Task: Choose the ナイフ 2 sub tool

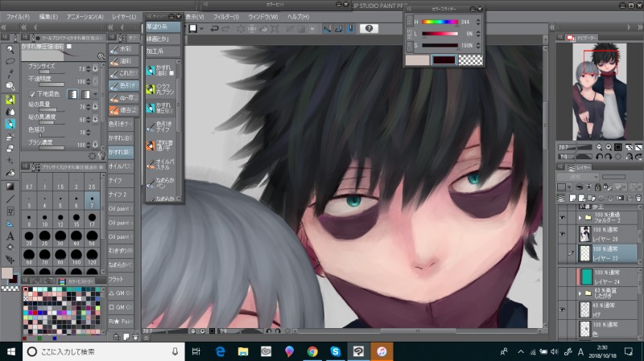Action: [121, 195]
